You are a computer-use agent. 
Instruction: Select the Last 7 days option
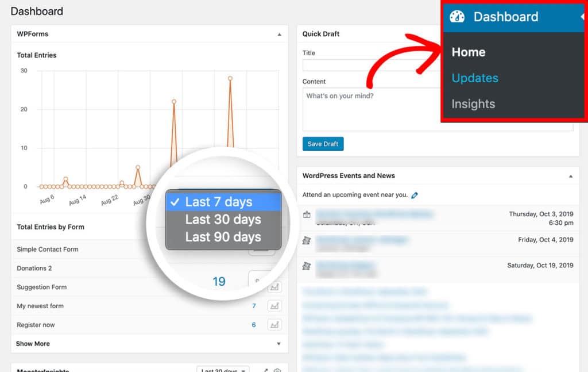coord(219,202)
